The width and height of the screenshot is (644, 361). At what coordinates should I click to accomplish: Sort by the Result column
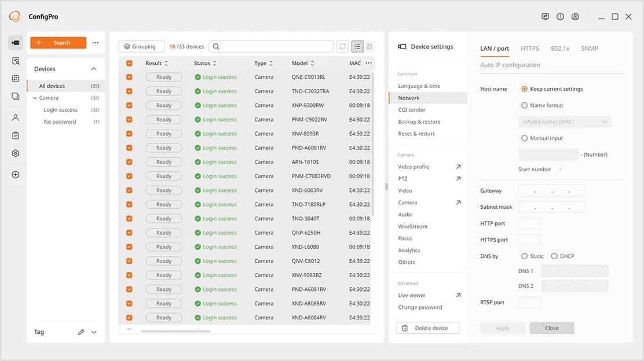[156, 63]
